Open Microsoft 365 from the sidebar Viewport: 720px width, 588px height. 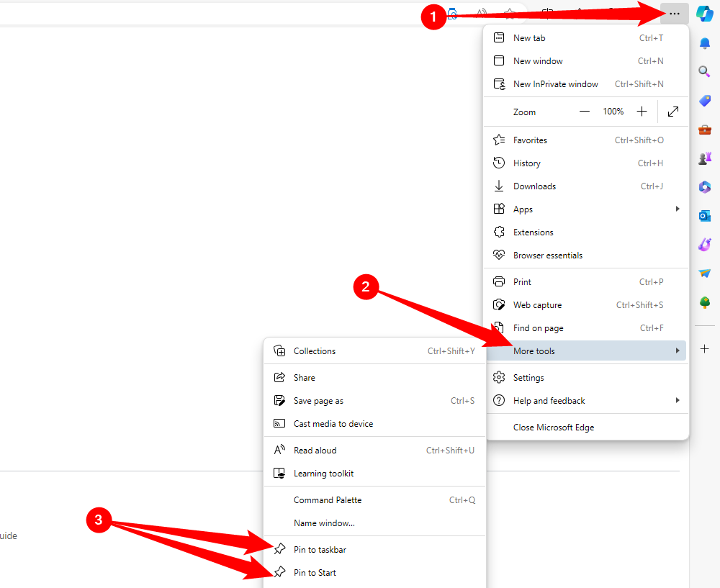point(704,186)
